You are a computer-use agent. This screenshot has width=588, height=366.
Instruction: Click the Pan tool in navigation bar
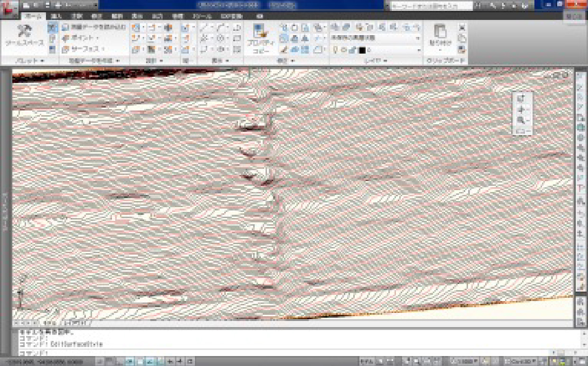[x=521, y=110]
